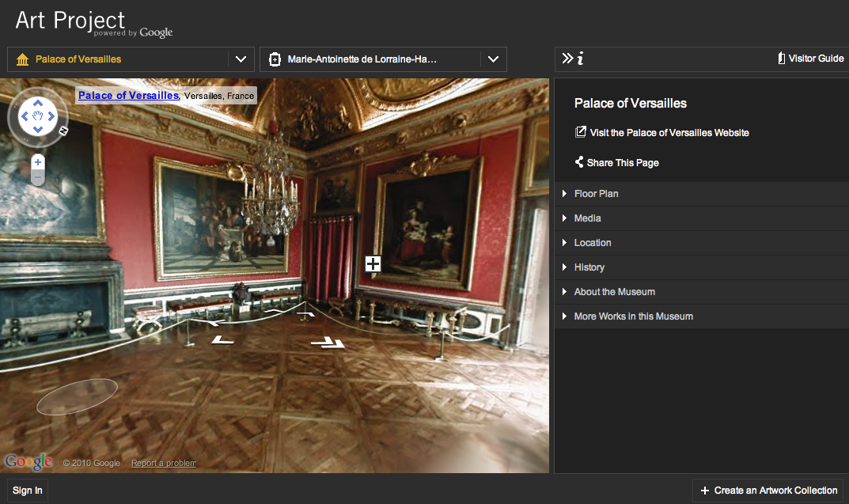
Task: Open the Visitor Guide
Action: [810, 59]
